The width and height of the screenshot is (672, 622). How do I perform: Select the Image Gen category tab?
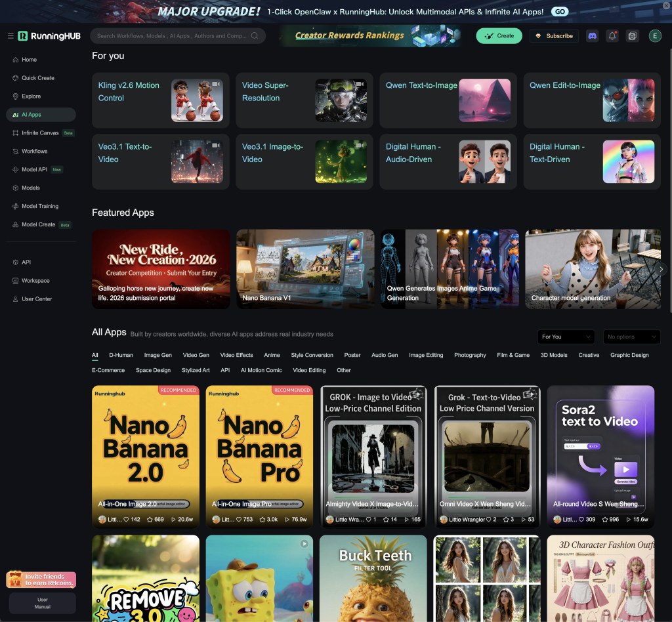pos(157,355)
